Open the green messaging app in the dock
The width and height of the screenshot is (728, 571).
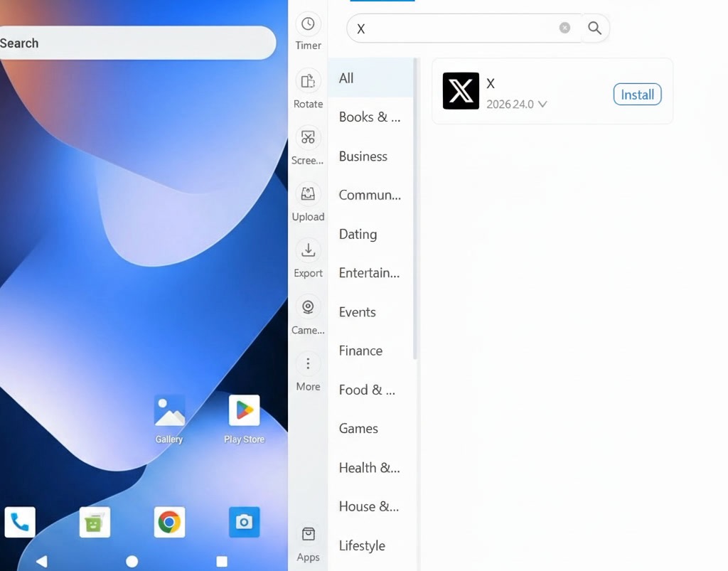(x=95, y=522)
